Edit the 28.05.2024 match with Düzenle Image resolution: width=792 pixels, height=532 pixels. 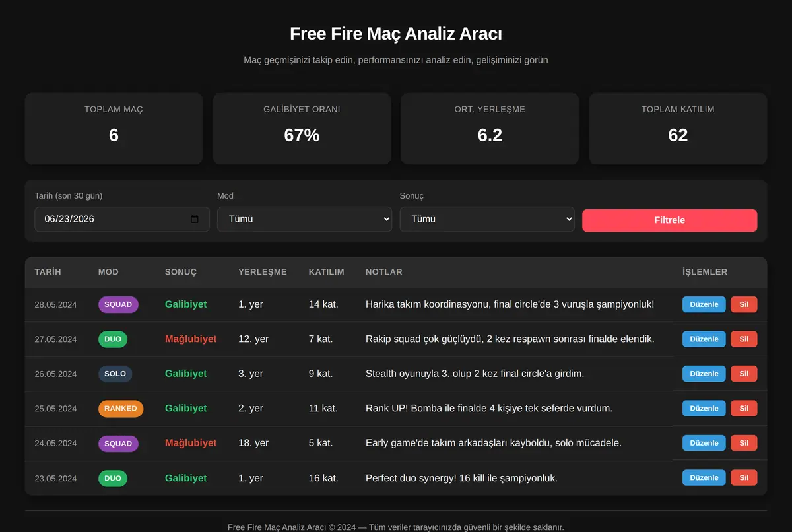coord(704,304)
